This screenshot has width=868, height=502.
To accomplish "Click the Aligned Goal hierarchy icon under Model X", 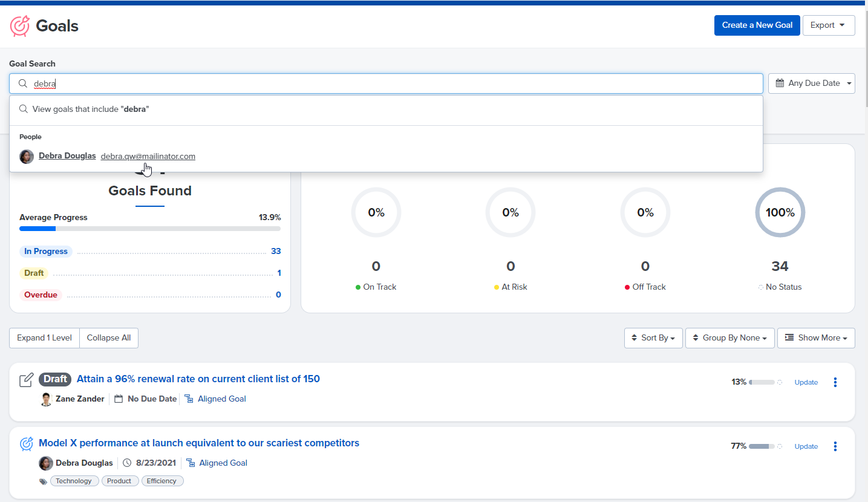I will pyautogui.click(x=190, y=463).
